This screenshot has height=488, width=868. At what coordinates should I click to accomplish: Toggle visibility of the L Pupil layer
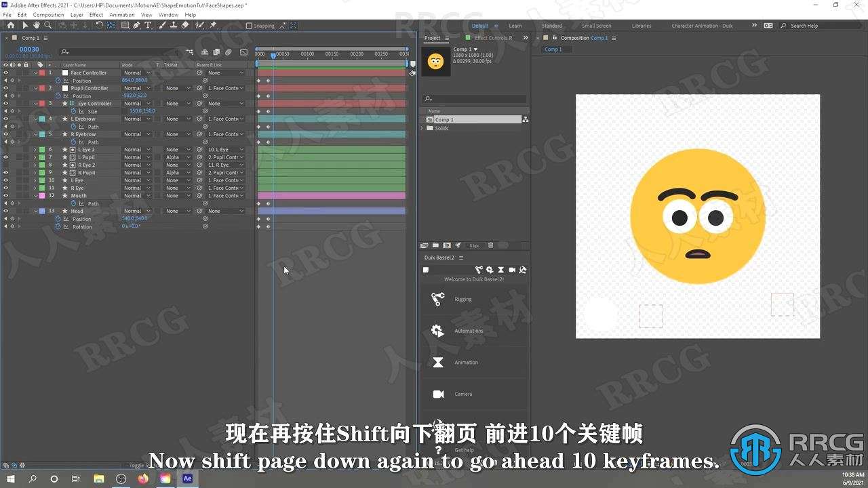tap(5, 157)
